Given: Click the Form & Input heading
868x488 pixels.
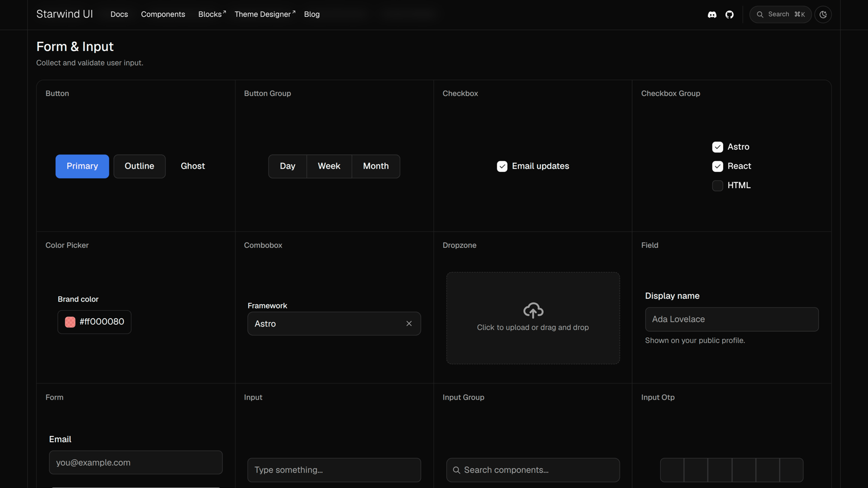Looking at the screenshot, I should click(75, 47).
